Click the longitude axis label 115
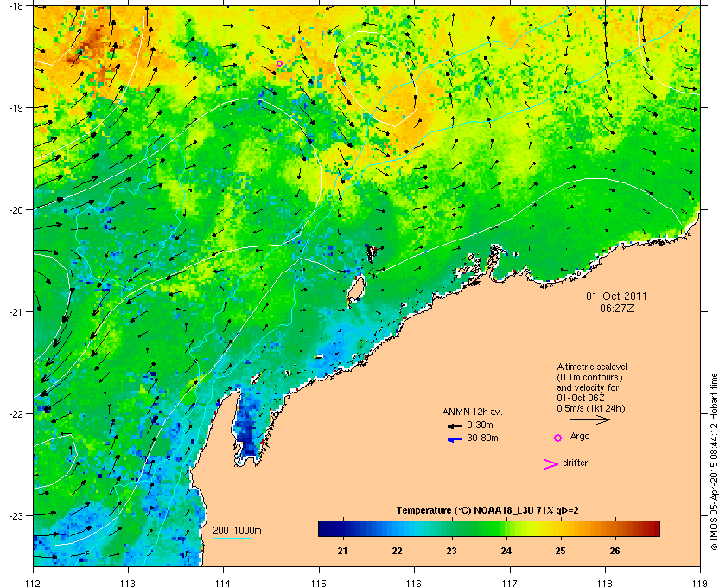 [x=319, y=583]
